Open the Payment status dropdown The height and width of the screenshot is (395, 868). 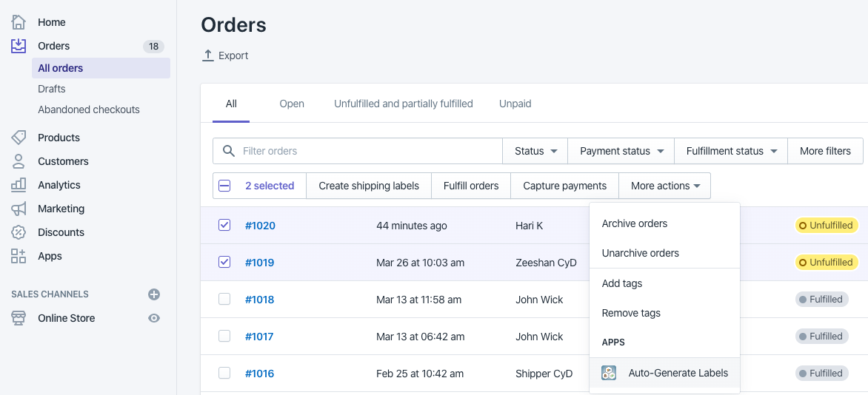click(x=621, y=151)
